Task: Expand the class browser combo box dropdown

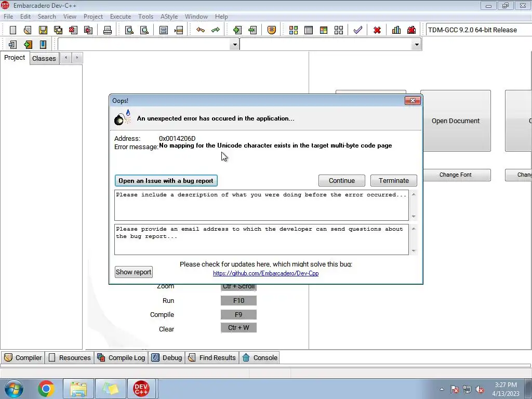Action: [234, 45]
